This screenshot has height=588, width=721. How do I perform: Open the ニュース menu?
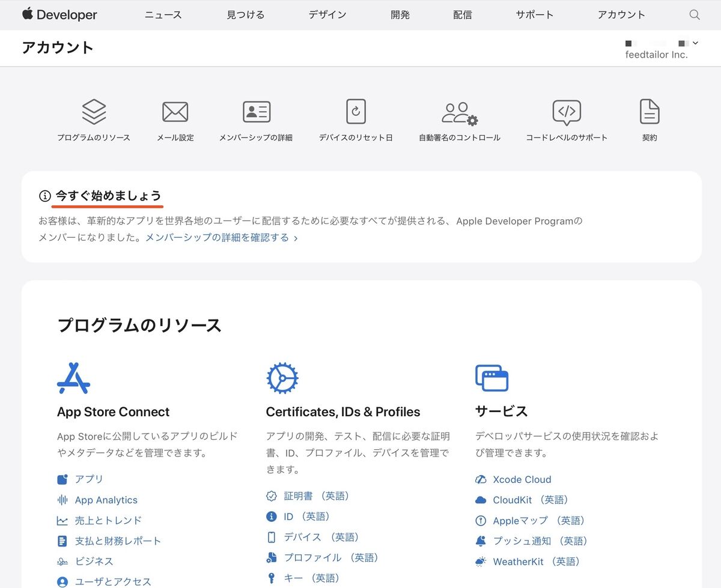[163, 15]
